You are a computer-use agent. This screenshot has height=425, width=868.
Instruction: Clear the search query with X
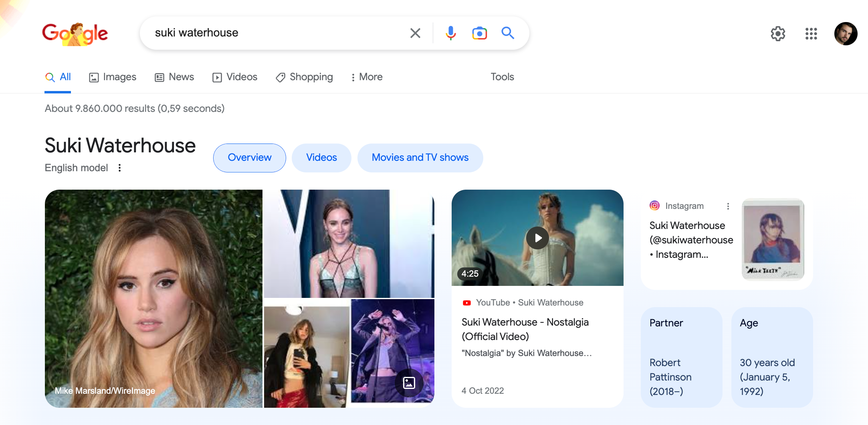pos(415,33)
